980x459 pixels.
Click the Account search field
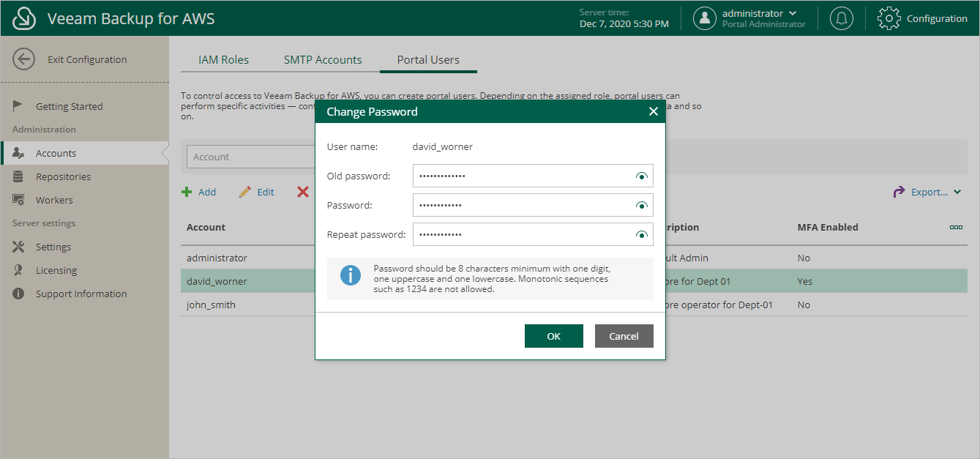(251, 157)
